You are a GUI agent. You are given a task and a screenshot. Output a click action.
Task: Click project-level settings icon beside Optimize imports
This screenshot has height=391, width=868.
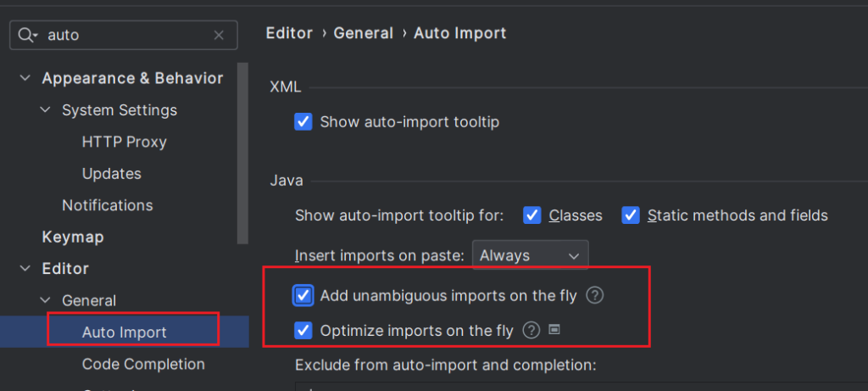(x=554, y=330)
